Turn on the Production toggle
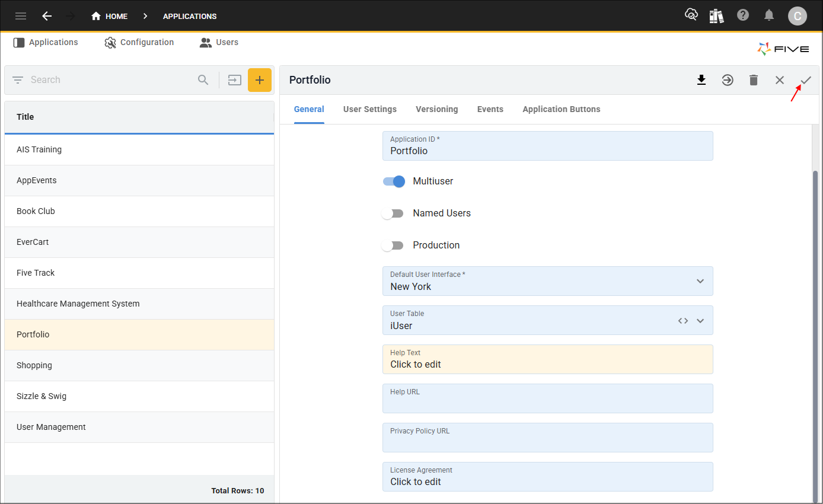This screenshot has height=504, width=823. (x=393, y=245)
